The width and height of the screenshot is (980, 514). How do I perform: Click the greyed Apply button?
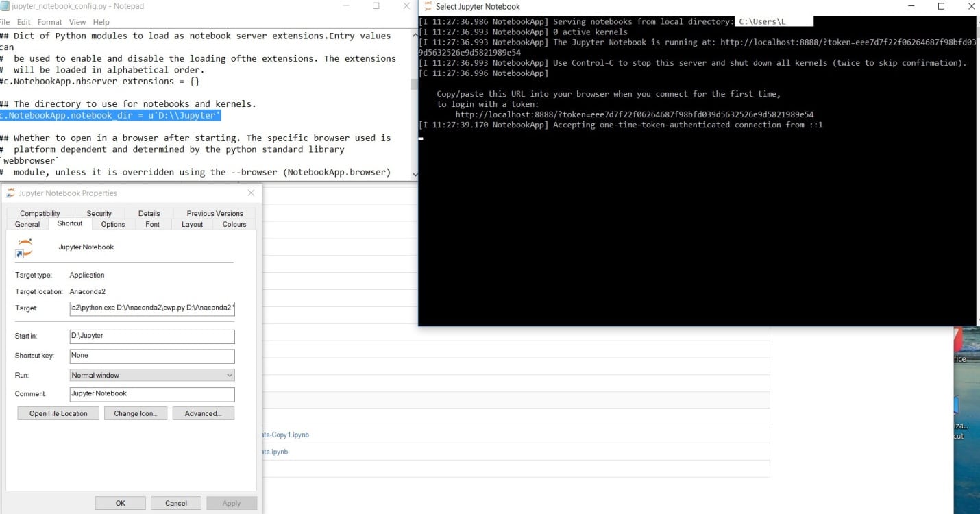click(232, 503)
